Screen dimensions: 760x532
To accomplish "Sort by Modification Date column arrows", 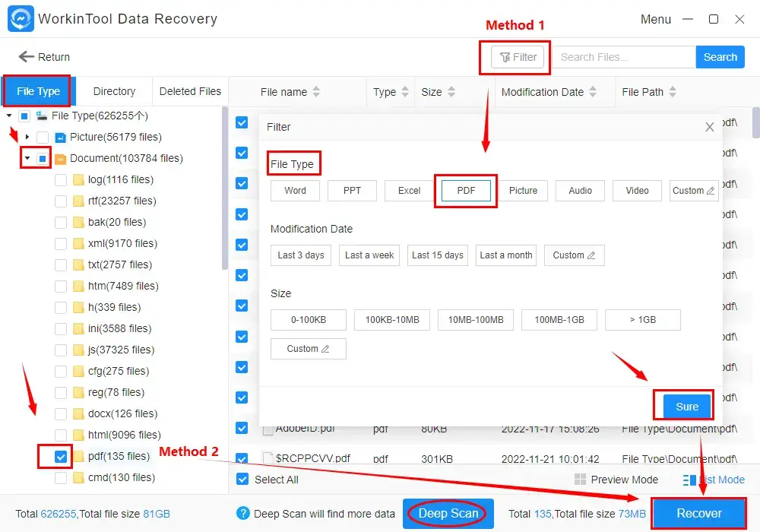I will 592,91.
